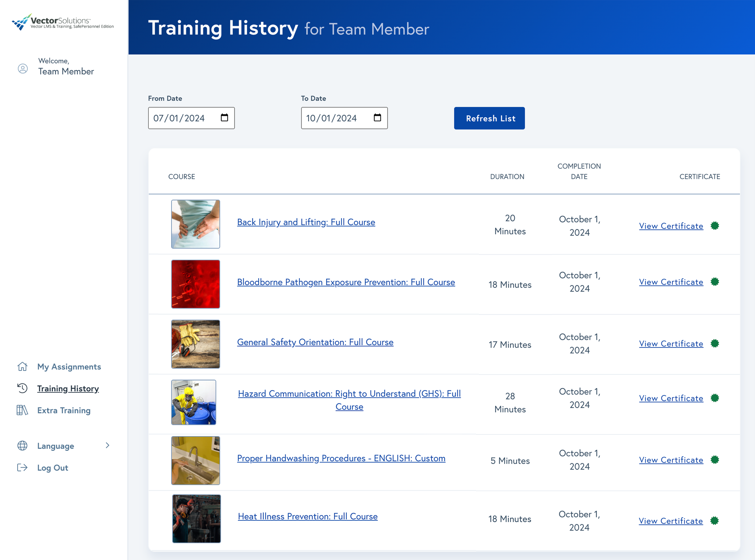The width and height of the screenshot is (755, 560).
Task: Click the CERTIFICATE column header
Action: pos(700,177)
